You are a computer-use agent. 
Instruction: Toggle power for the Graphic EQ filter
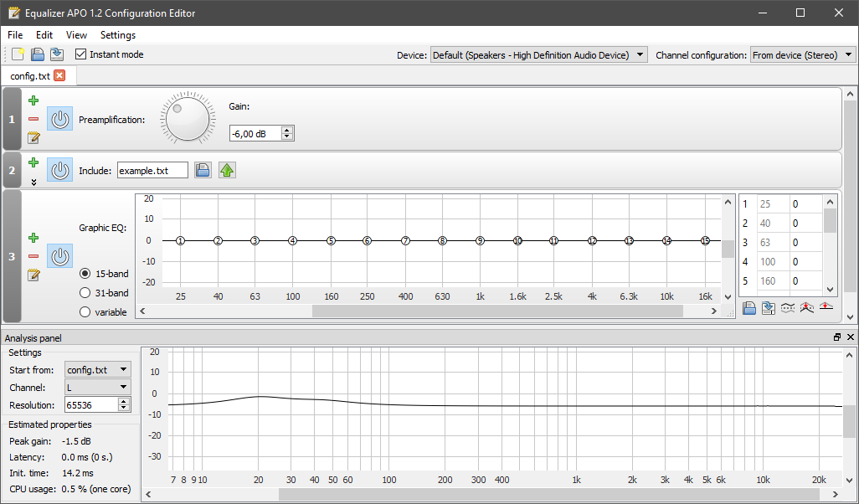click(59, 256)
